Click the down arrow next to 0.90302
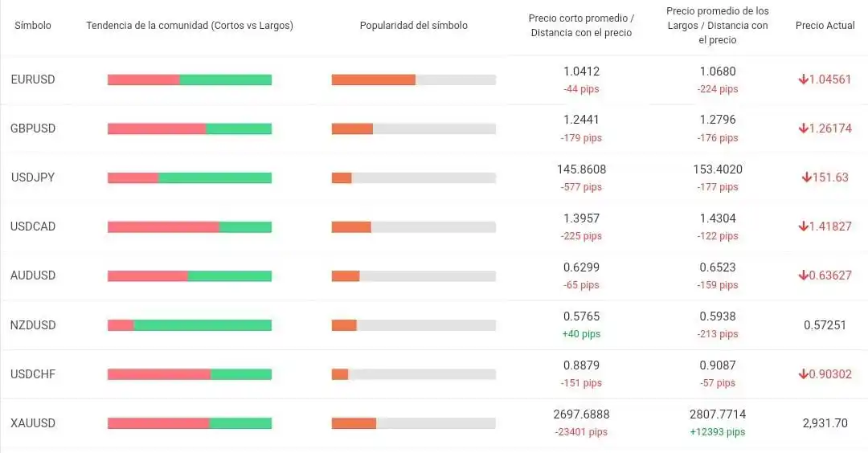868x453 pixels. 803,374
